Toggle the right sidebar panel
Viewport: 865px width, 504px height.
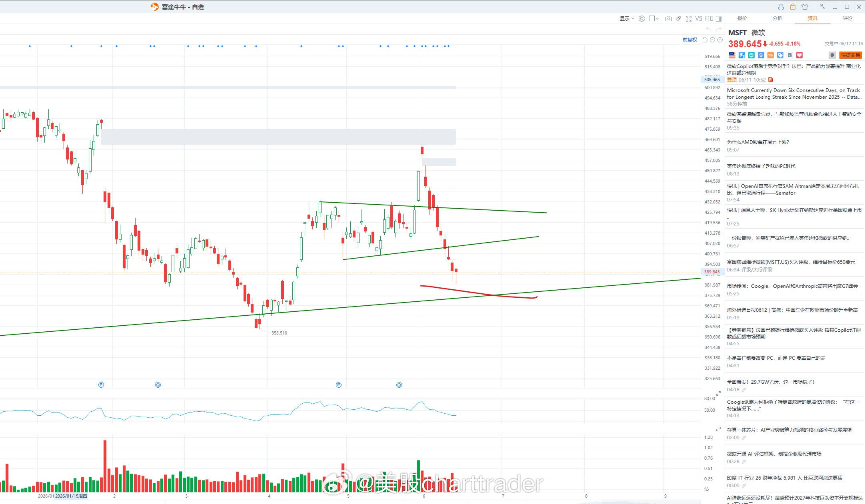719,18
